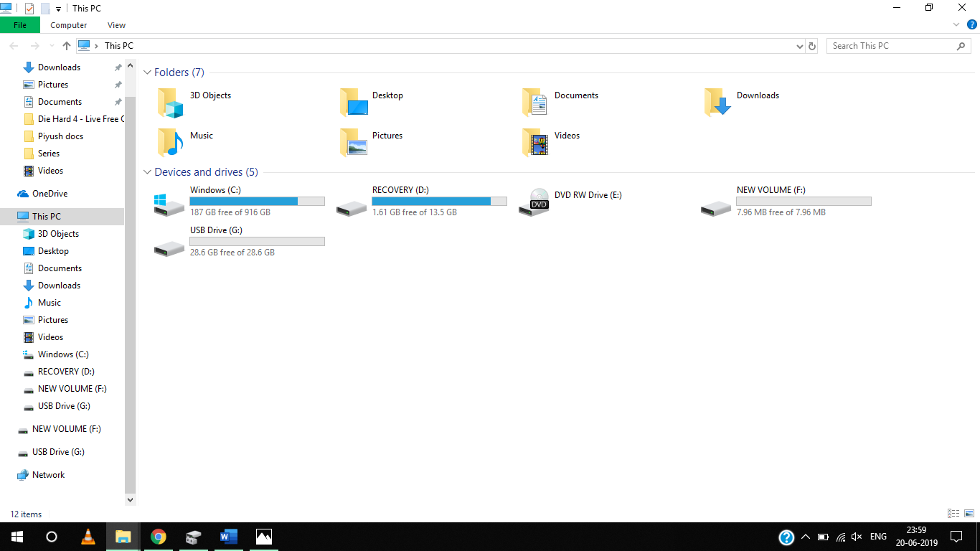Expand the ribbon using chevron

tap(956, 24)
